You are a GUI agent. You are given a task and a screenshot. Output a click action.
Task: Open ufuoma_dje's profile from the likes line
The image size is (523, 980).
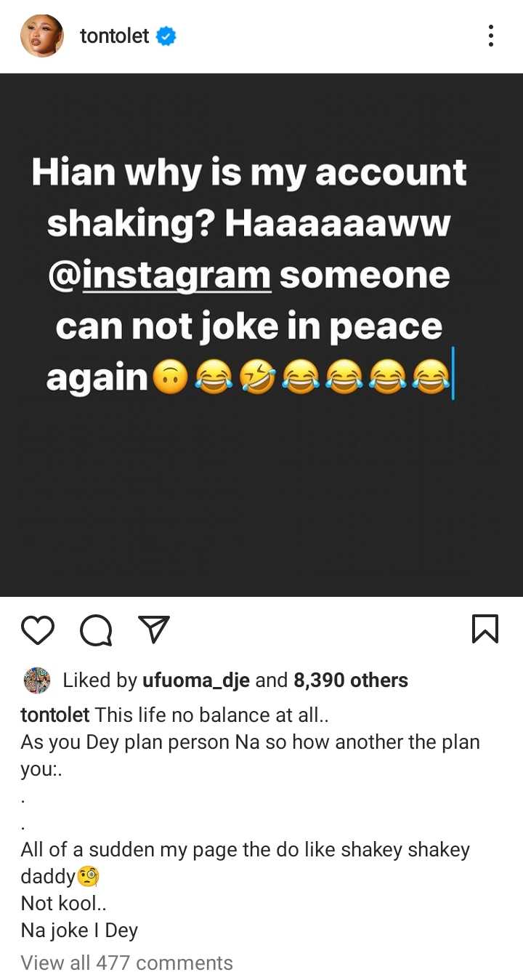[x=196, y=680]
